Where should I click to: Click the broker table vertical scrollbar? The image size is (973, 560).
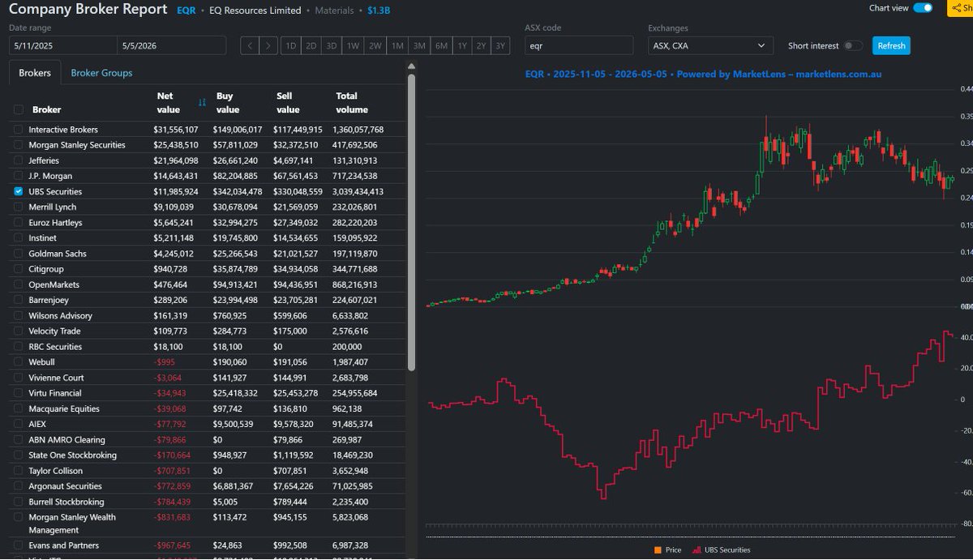[x=411, y=223]
